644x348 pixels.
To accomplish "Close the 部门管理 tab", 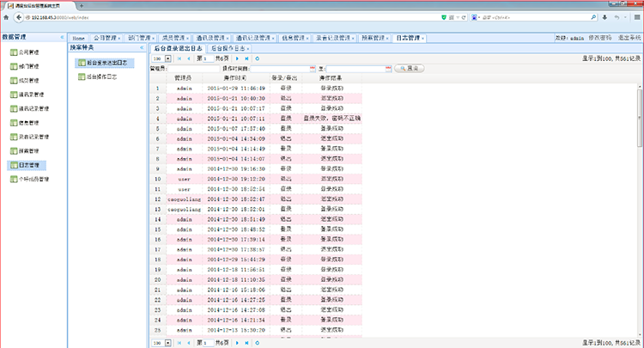I will (153, 39).
